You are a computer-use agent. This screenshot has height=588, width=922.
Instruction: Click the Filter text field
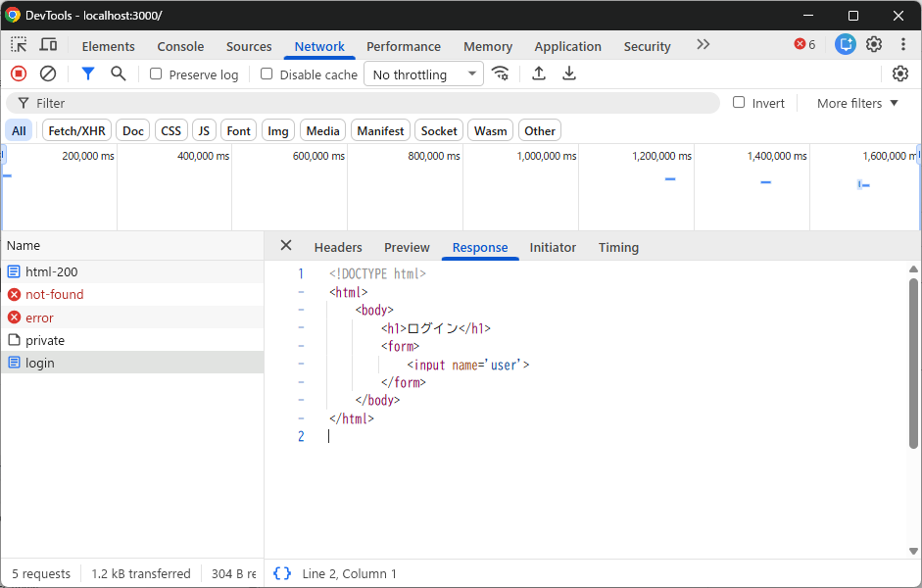[363, 104]
